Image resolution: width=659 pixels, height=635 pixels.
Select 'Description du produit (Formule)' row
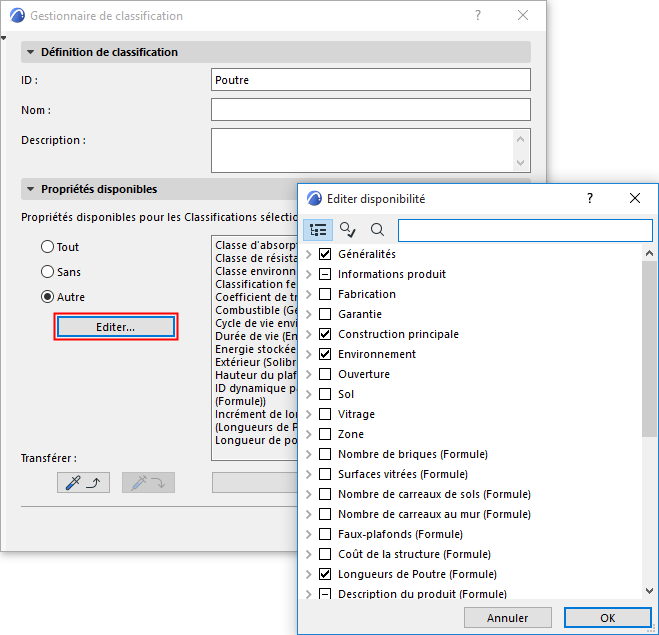point(422,594)
